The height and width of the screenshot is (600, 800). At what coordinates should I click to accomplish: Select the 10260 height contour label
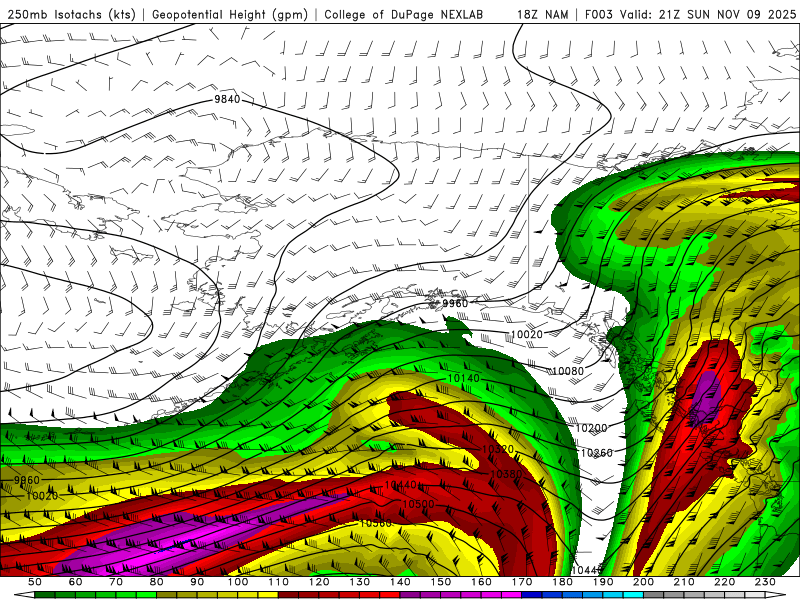pyautogui.click(x=596, y=453)
